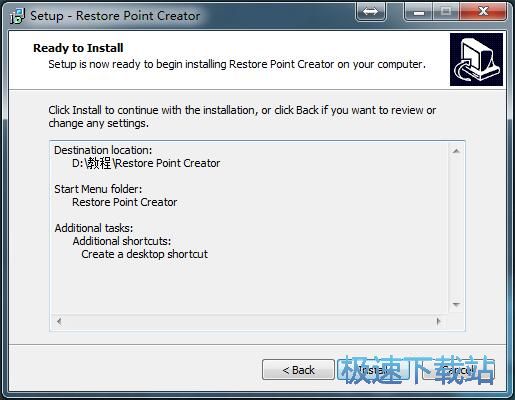Click the computer installer image in header
The height and width of the screenshot is (400, 515).
click(476, 59)
